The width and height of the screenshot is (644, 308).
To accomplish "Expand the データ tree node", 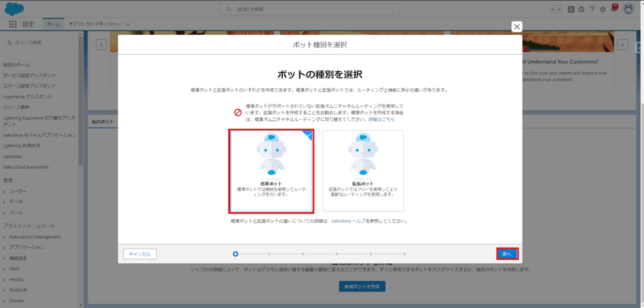I will pyautogui.click(x=4, y=202).
